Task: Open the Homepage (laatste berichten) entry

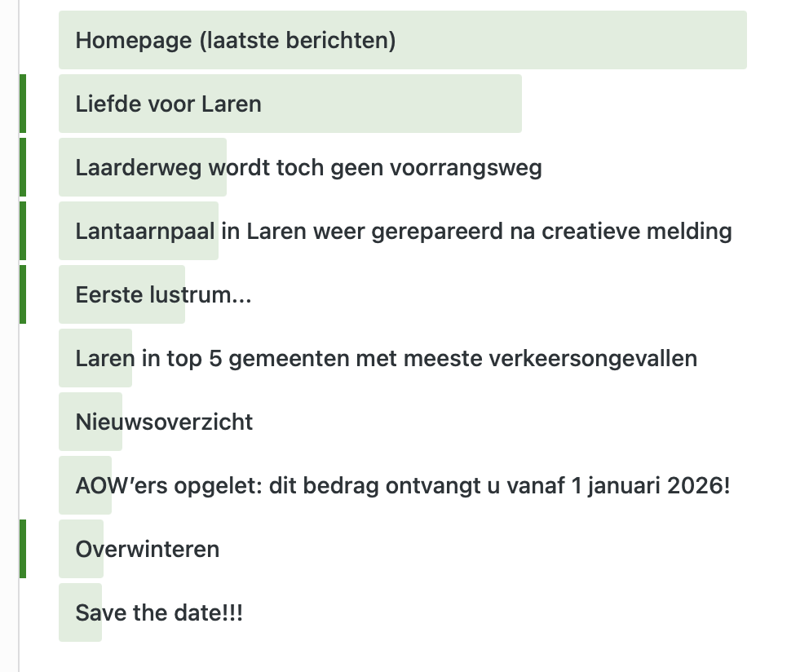Action: point(235,40)
